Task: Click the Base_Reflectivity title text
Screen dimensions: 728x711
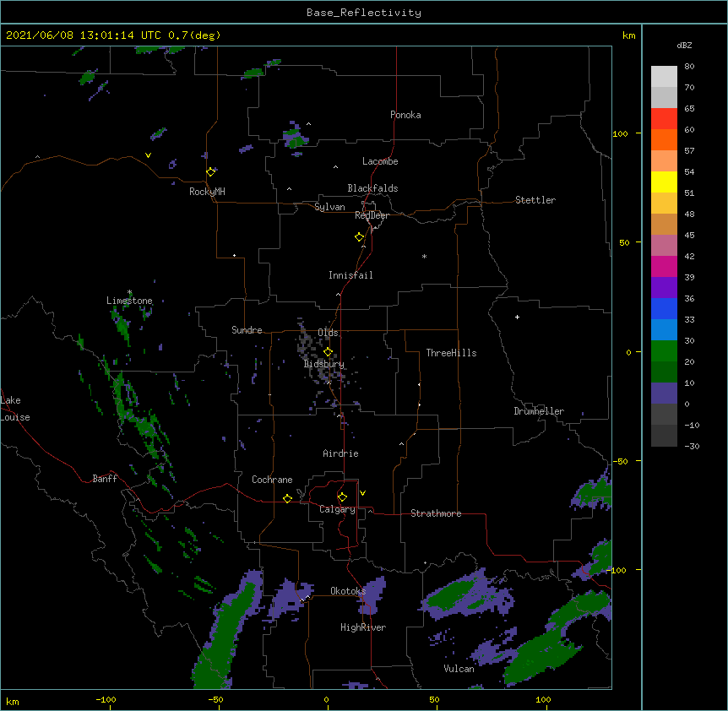Action: click(x=363, y=13)
